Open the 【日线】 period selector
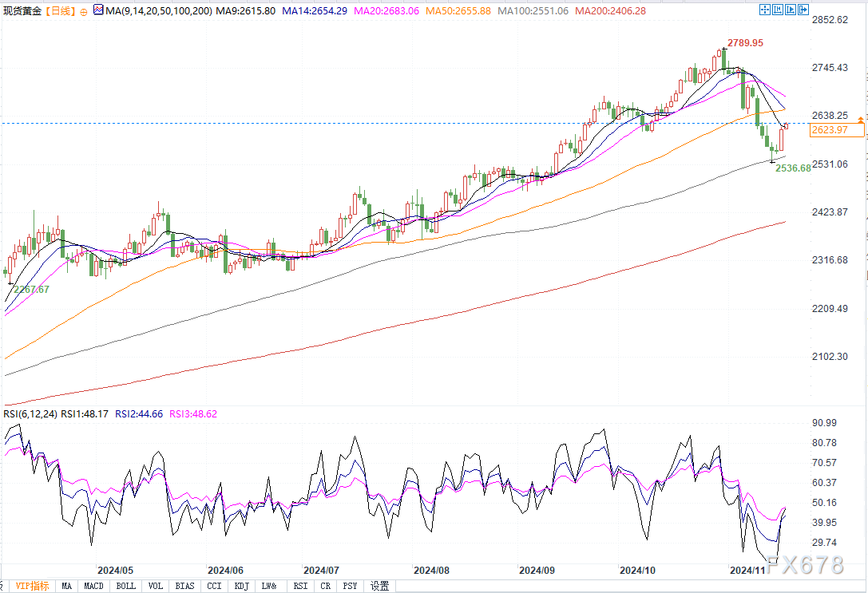The height and width of the screenshot is (593, 868). (x=61, y=11)
